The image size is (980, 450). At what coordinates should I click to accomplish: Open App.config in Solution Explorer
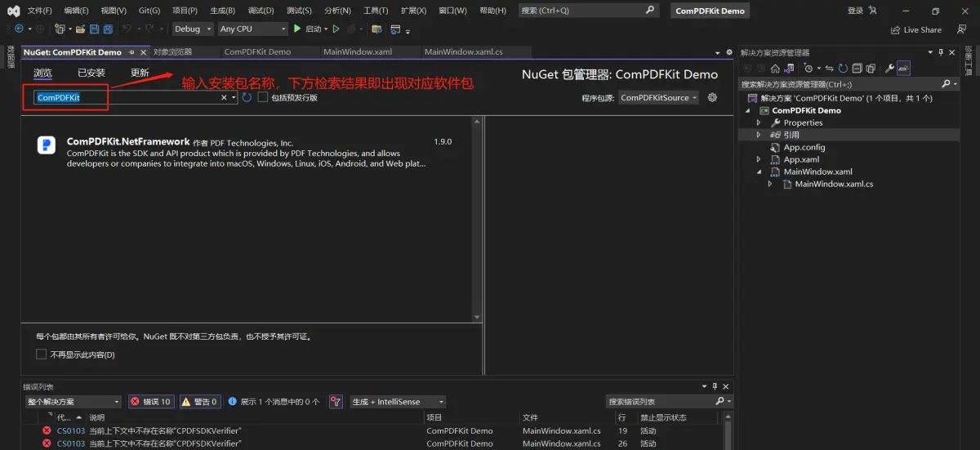804,147
